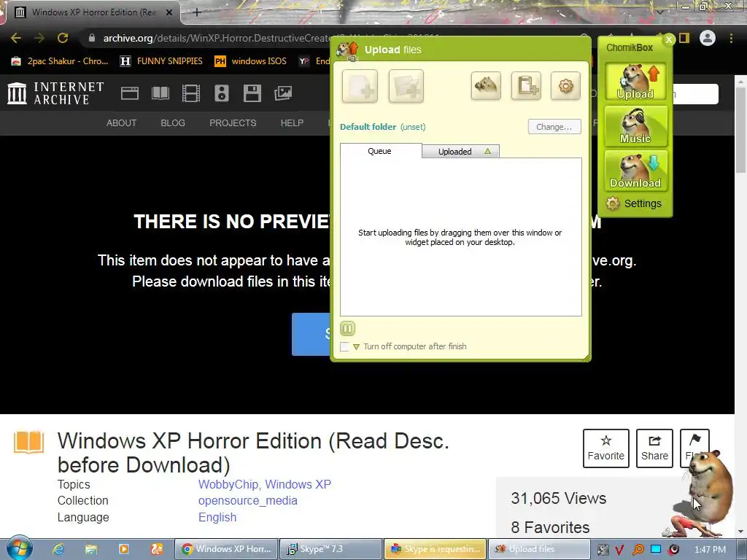Open the Archive software floppy icon
Screen dimensions: 747x560
(x=252, y=93)
